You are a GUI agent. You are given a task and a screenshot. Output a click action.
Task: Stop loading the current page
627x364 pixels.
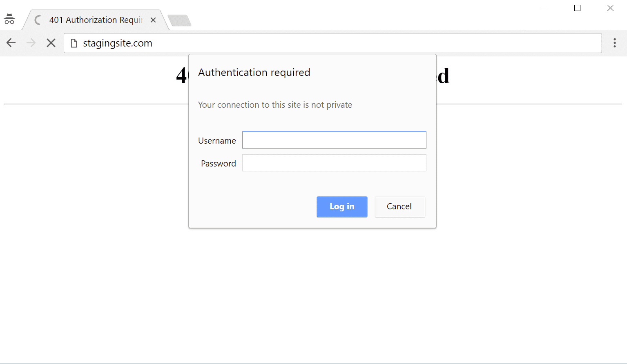tap(51, 42)
